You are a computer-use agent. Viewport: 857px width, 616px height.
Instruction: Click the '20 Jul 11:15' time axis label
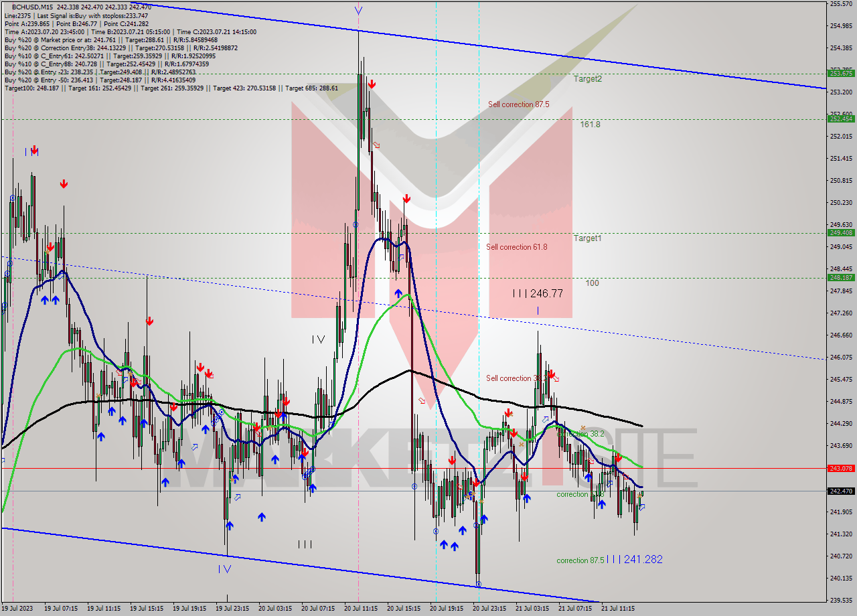[x=361, y=609]
